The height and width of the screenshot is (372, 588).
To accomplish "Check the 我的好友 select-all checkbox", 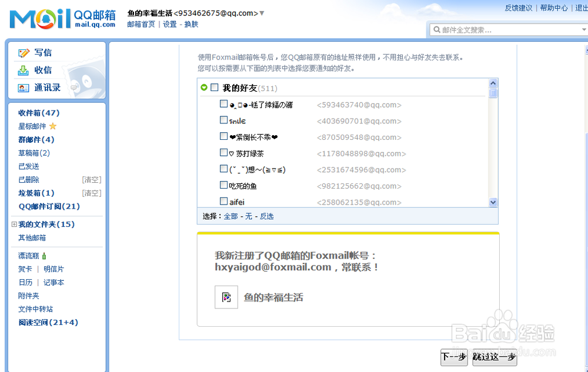I will click(x=215, y=88).
